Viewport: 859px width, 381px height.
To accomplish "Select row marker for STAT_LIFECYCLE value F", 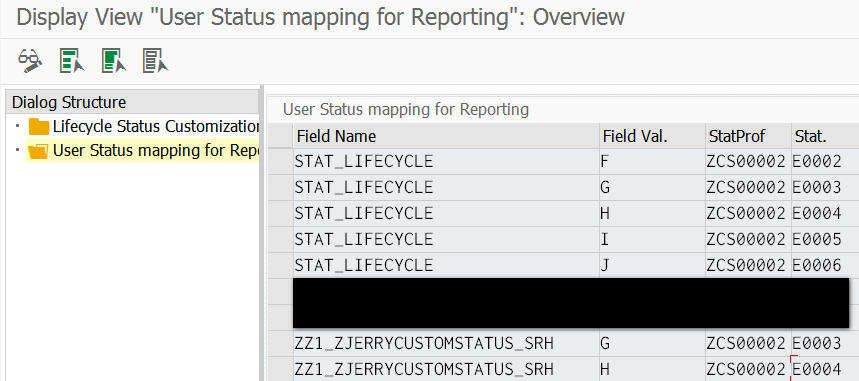I will pos(280,161).
